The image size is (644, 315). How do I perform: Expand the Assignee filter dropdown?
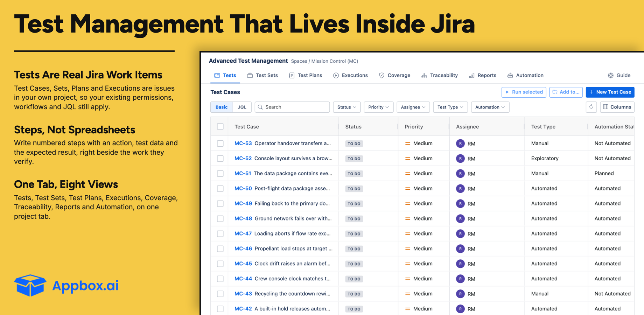click(x=413, y=107)
